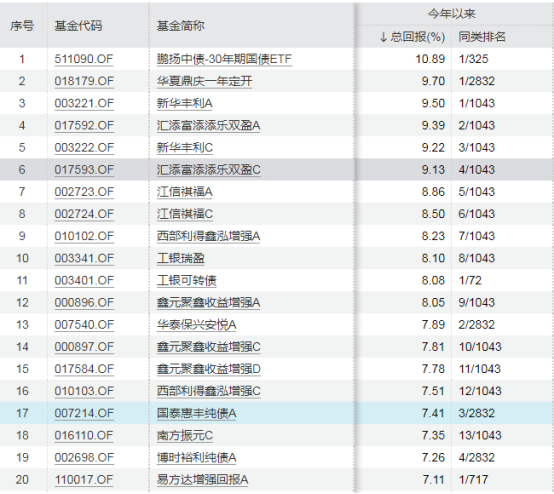Viewport: 554px width, 494px height.
Task: Click the 基金代码 column header
Action: pyautogui.click(x=78, y=26)
